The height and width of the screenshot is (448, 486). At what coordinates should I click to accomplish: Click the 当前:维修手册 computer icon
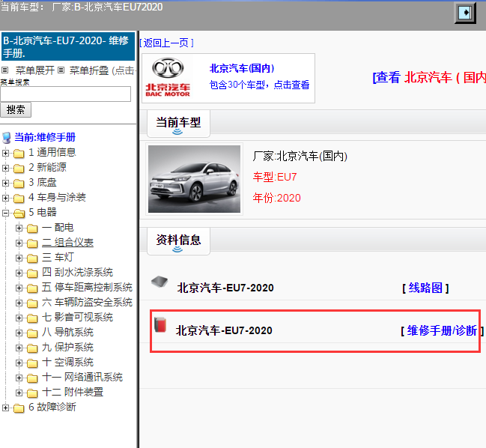point(7,138)
